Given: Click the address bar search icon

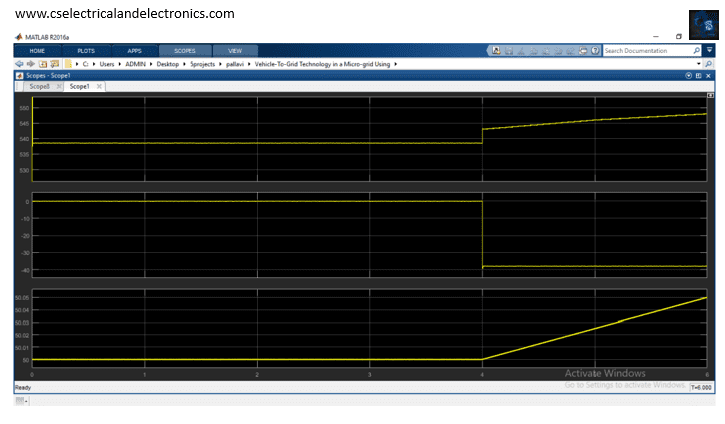Looking at the screenshot, I should 711,63.
